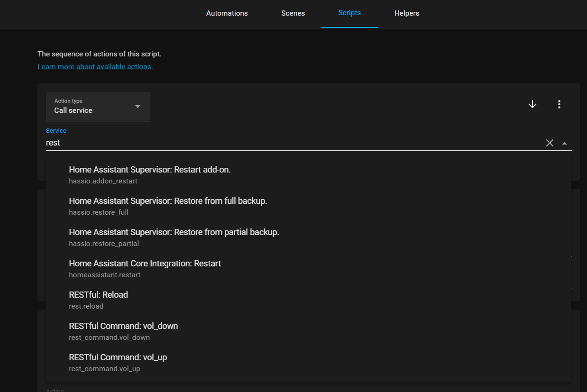Viewport: 587px width, 392px height.
Task: Focus the Service input field
Action: [x=237, y=142]
